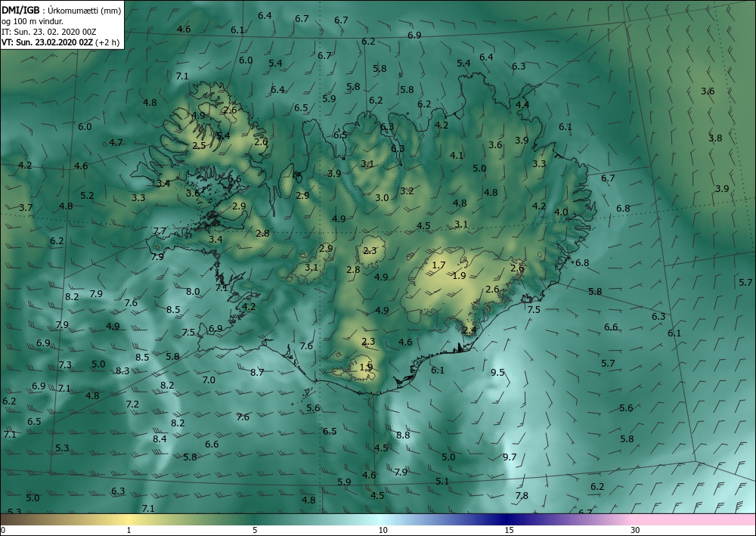Pick the pale yellow section of the color scale
Screen dimensions: 756x536
click(128, 519)
